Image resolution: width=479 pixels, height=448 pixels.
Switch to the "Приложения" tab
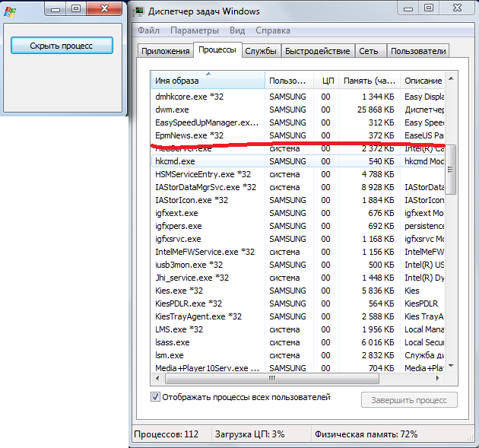click(166, 51)
